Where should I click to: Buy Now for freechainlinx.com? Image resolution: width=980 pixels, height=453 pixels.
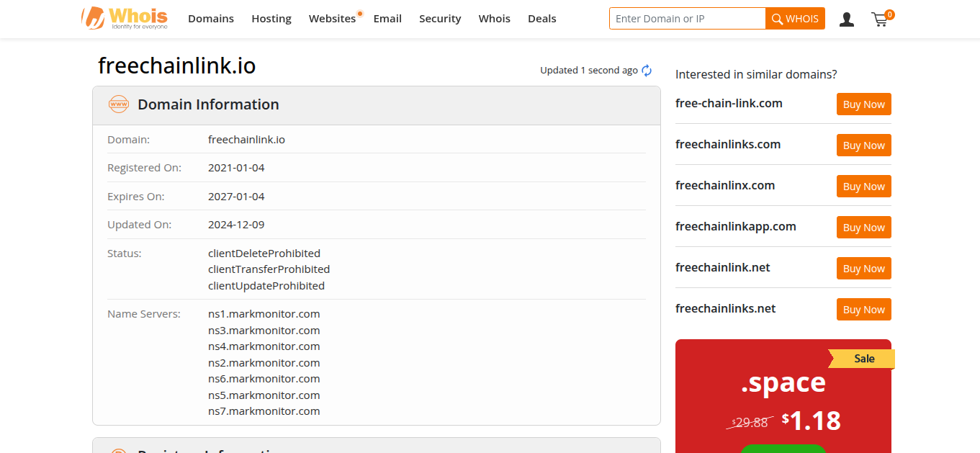[x=864, y=187]
